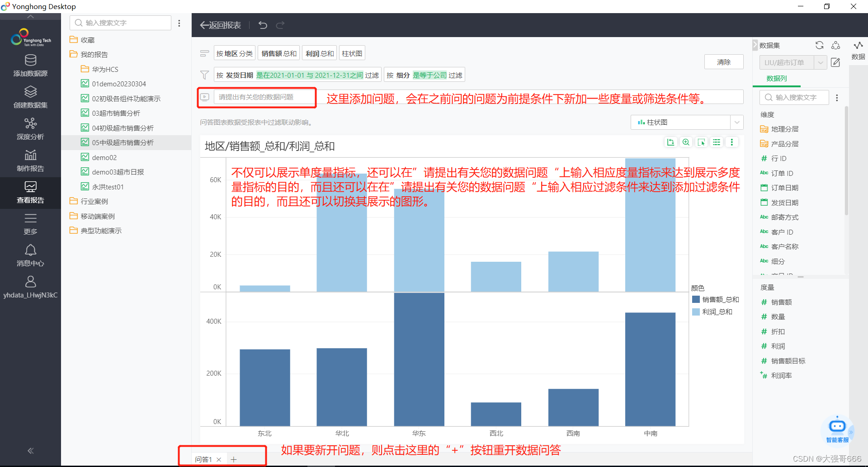Open the 柱状图 chart type dropdown
Viewport: 868px width, 467px height.
coord(737,122)
